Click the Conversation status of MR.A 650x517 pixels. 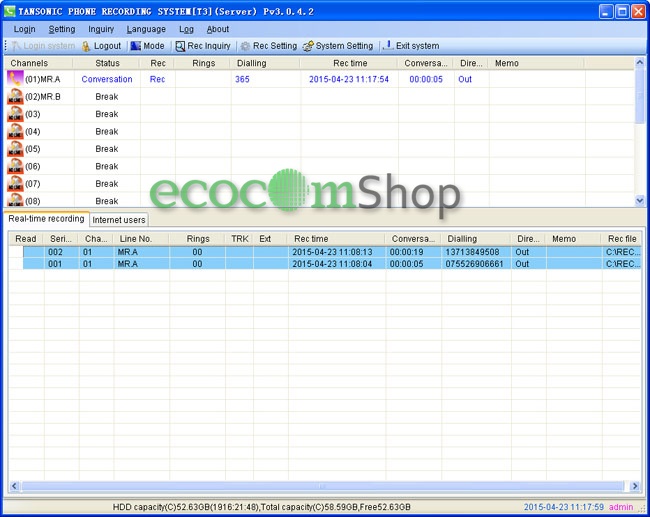click(x=107, y=79)
